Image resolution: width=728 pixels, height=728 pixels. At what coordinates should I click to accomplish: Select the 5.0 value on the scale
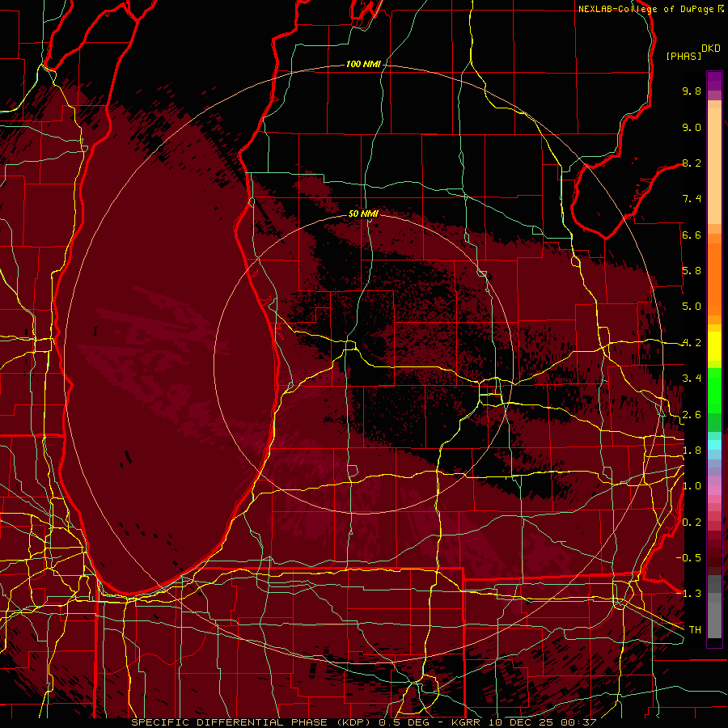point(692,307)
